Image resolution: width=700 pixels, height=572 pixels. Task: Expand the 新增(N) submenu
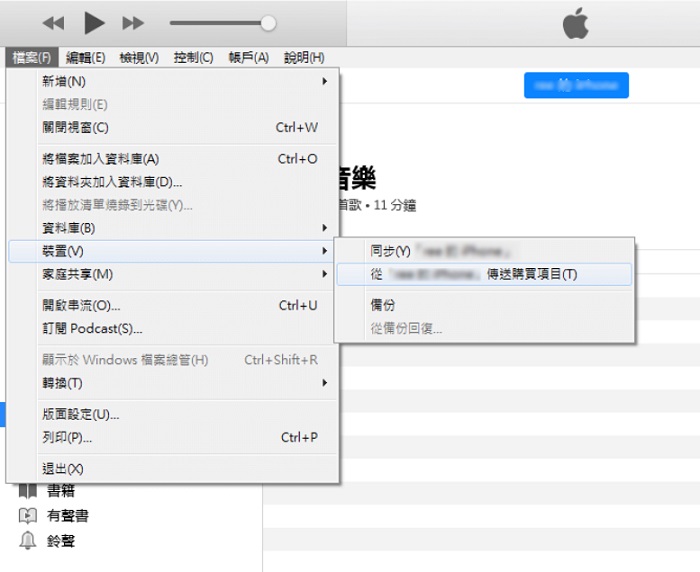pyautogui.click(x=173, y=81)
